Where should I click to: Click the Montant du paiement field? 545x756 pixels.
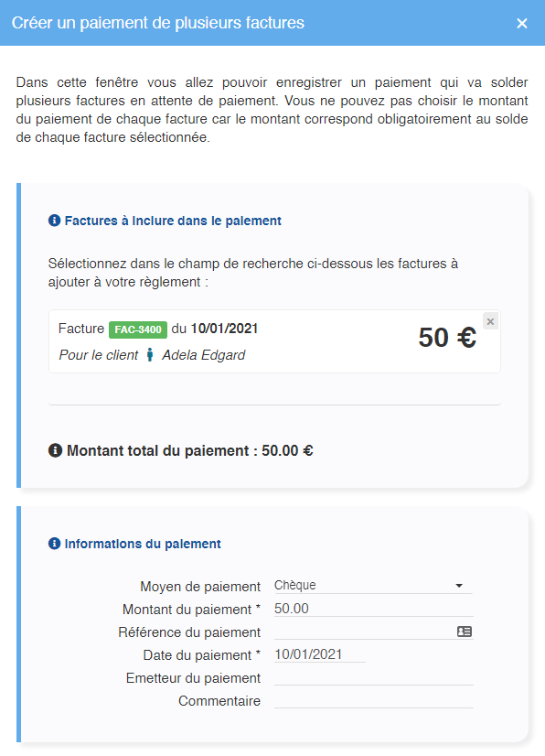pyautogui.click(x=373, y=609)
